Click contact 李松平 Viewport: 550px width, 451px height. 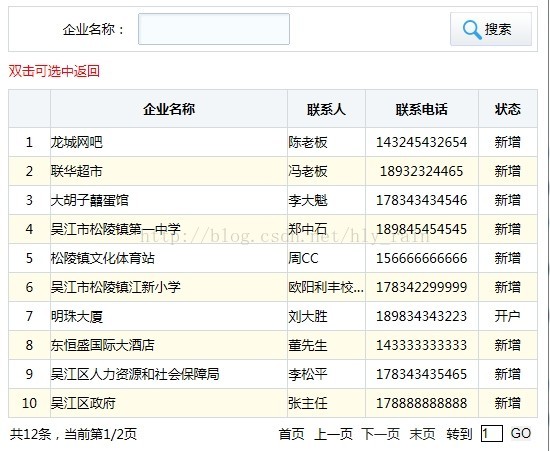tap(308, 374)
